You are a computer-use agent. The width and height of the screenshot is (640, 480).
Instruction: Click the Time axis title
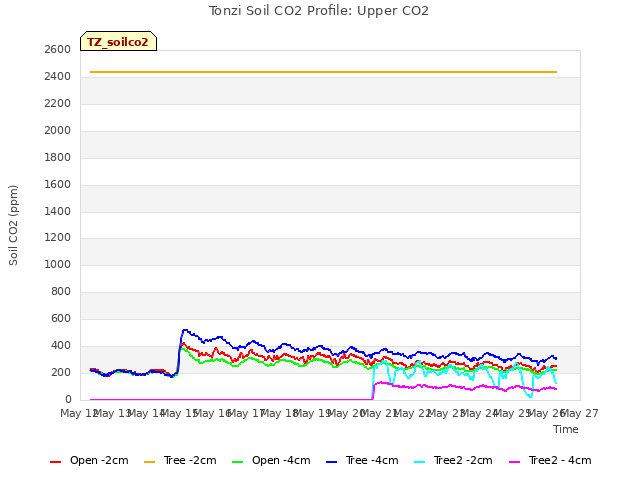click(565, 429)
